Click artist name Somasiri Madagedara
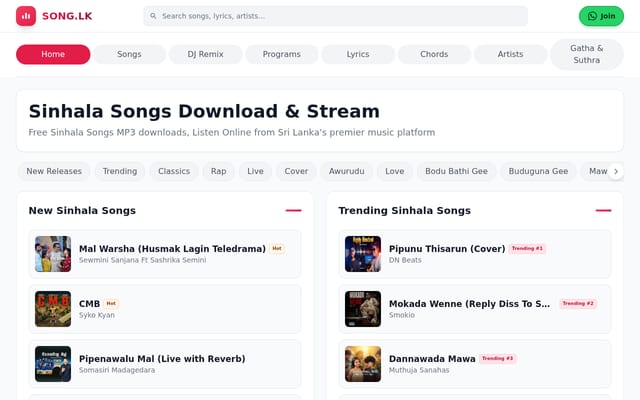640x400 pixels. pos(117,370)
